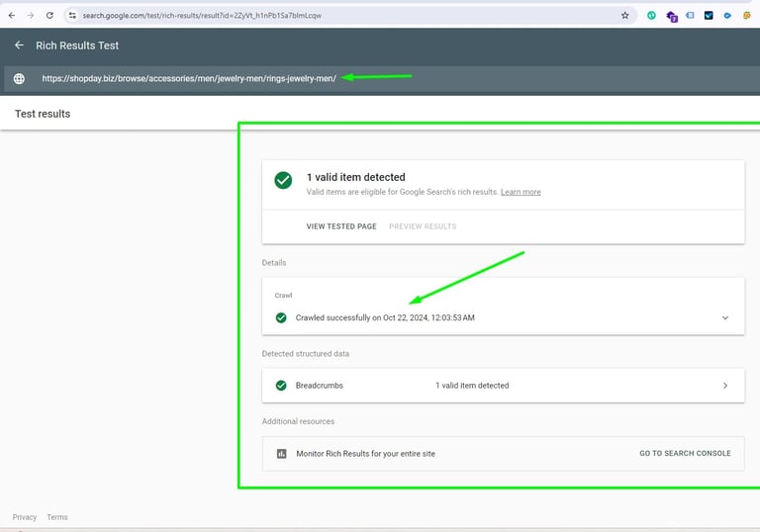Click the Breadcrumbs green checkmark icon
Viewport: 760px width, 532px height.
[x=281, y=386]
